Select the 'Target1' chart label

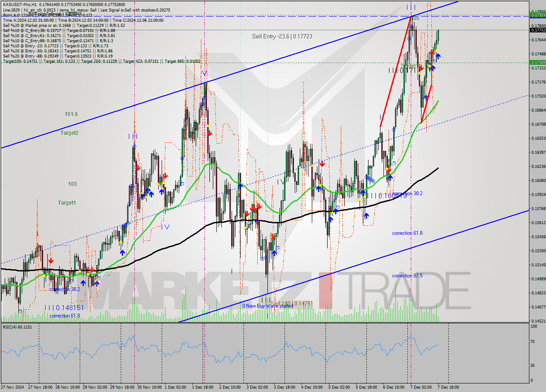click(67, 203)
